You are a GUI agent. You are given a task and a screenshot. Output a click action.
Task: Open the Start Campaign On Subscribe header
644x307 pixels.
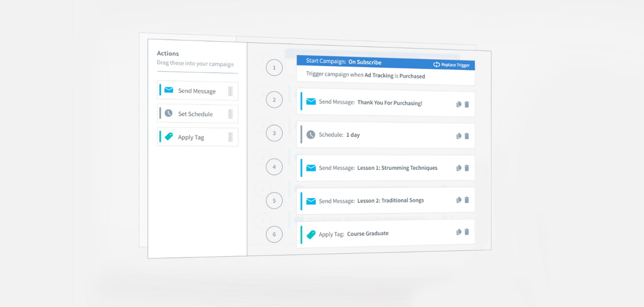tap(385, 62)
